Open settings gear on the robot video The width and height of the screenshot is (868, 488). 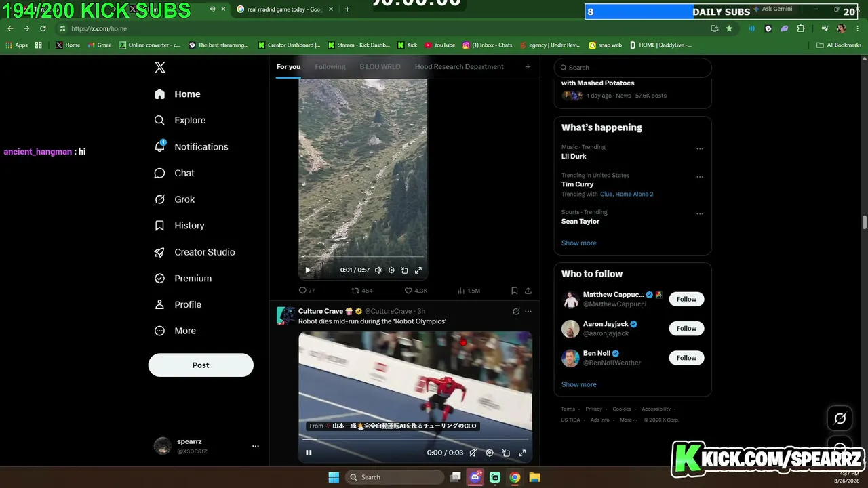coord(490,453)
